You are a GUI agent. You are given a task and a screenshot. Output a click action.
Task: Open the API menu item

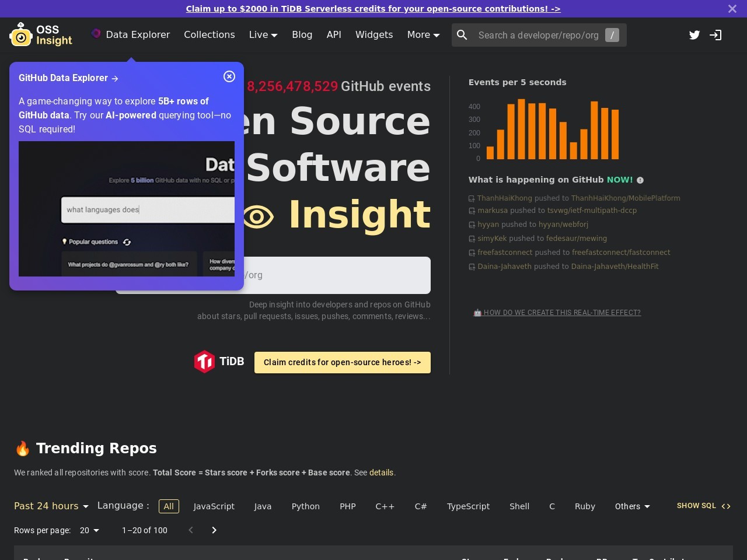(334, 35)
